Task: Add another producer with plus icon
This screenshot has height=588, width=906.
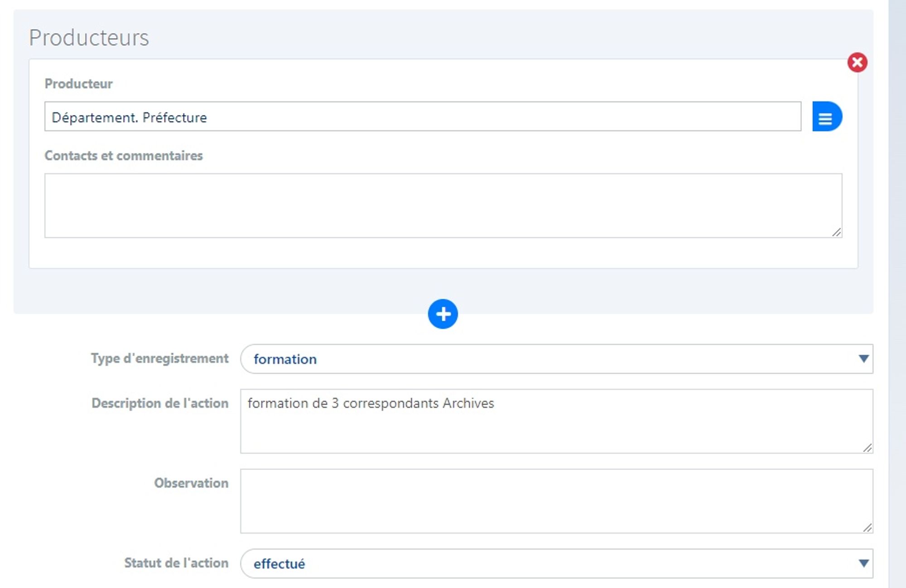Action: click(443, 314)
